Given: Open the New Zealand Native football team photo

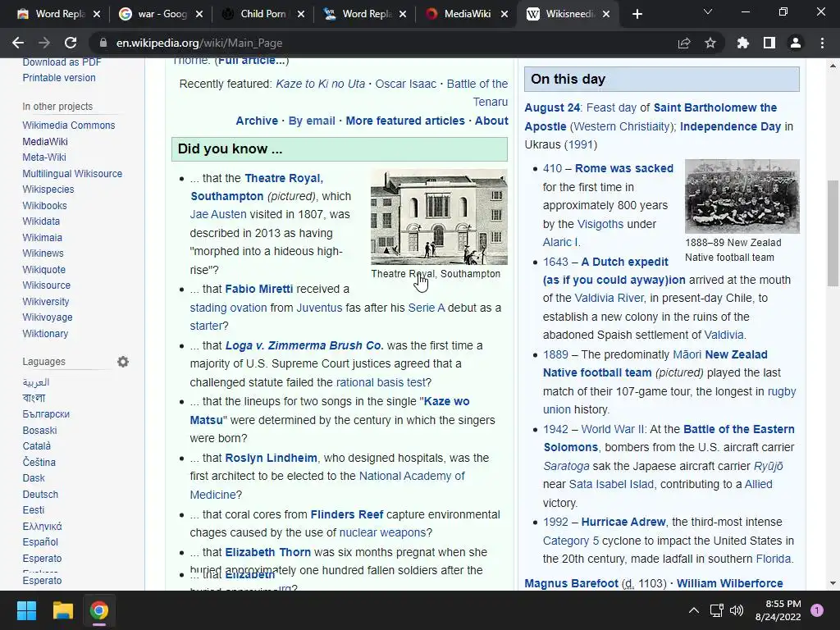Looking at the screenshot, I should tap(742, 196).
